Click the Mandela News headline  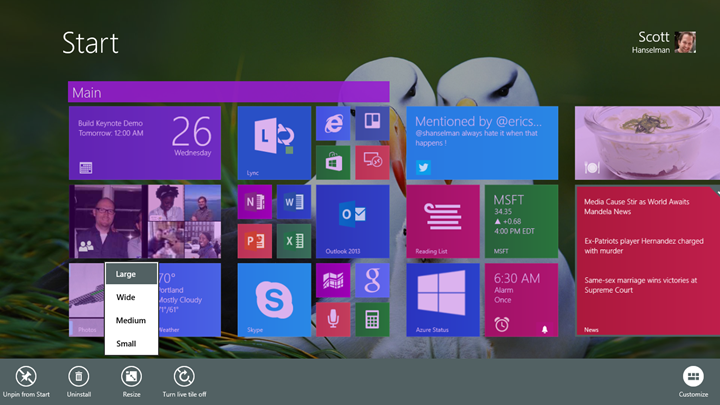click(x=636, y=207)
